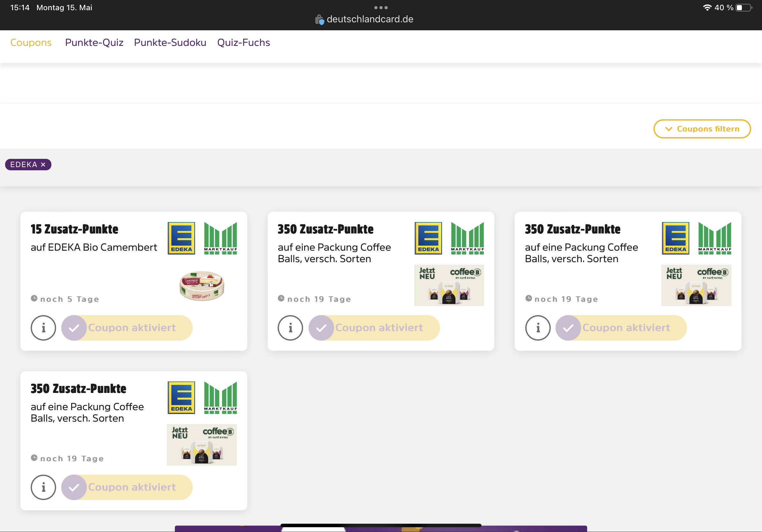The width and height of the screenshot is (762, 532).
Task: Show info for EDEKA Bio Camembert coupon
Action: tap(43, 328)
